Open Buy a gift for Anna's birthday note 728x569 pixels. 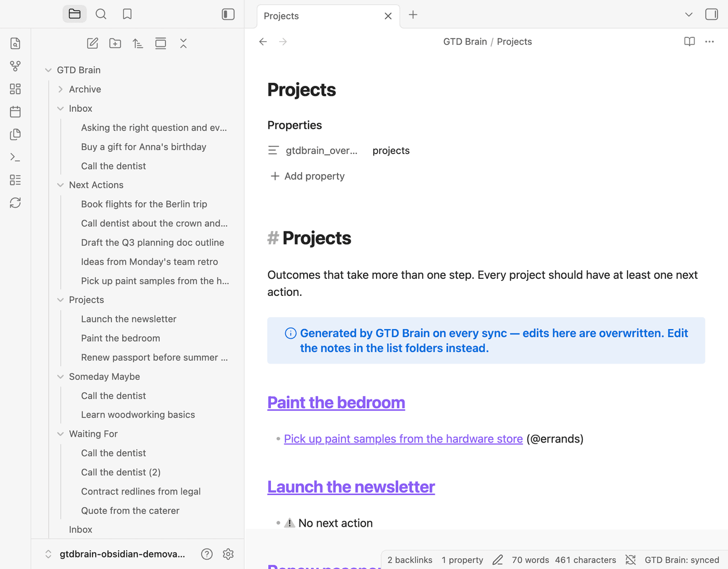pos(144,147)
